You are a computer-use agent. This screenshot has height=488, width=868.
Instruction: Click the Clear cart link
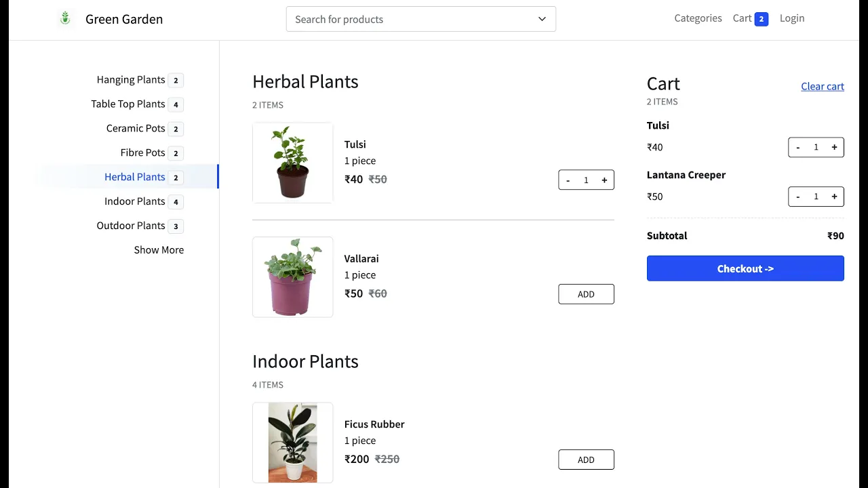pyautogui.click(x=822, y=86)
